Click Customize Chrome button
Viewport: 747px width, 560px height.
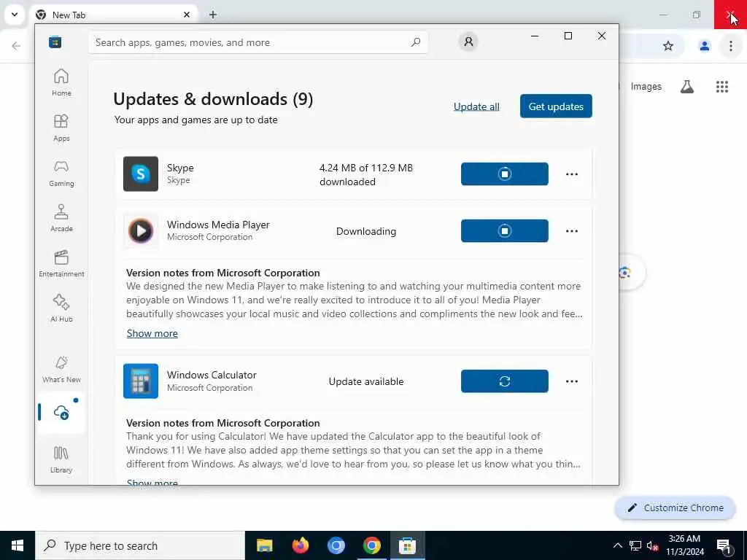tap(675, 507)
